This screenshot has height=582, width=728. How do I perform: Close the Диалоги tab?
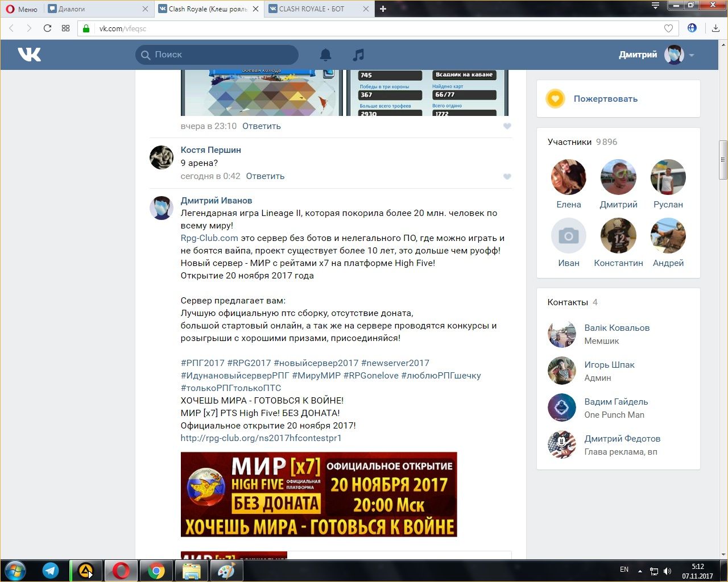tap(145, 9)
